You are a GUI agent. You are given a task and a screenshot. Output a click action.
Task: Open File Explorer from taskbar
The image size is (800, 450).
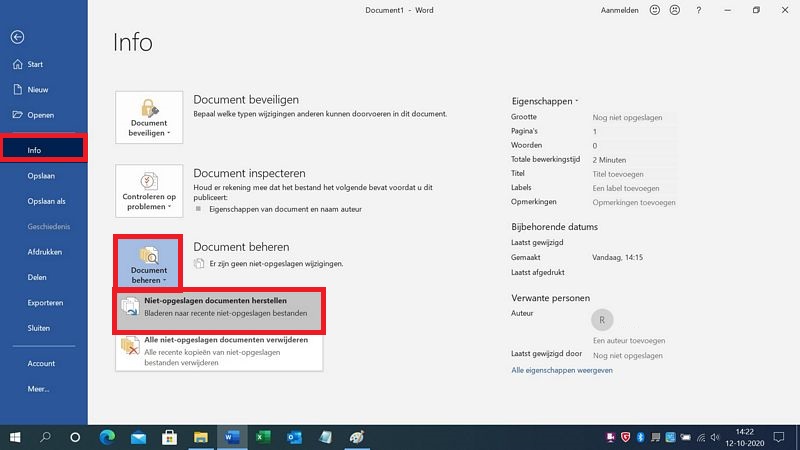(x=201, y=437)
